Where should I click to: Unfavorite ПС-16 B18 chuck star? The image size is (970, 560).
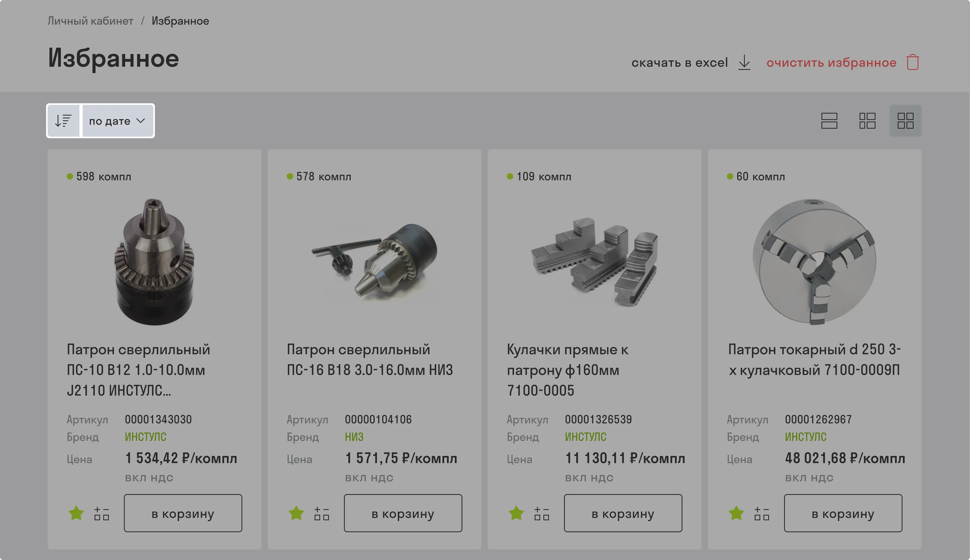point(296,513)
